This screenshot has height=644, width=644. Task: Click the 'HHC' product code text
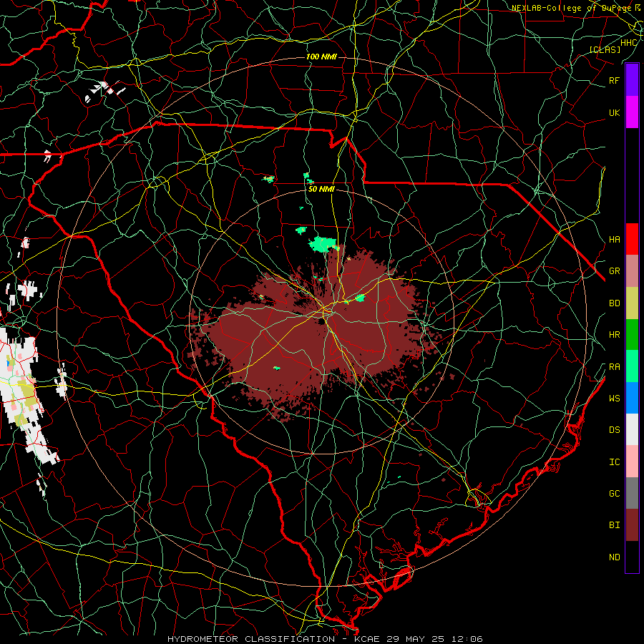[x=628, y=43]
